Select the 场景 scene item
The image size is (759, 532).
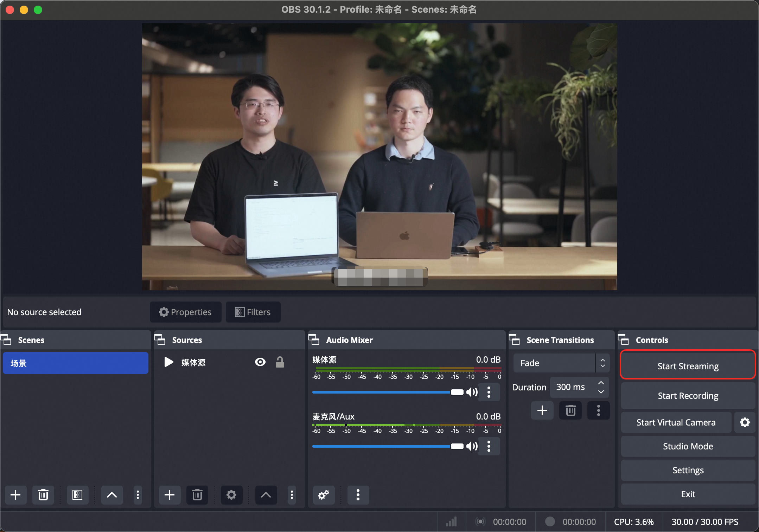[x=75, y=363]
